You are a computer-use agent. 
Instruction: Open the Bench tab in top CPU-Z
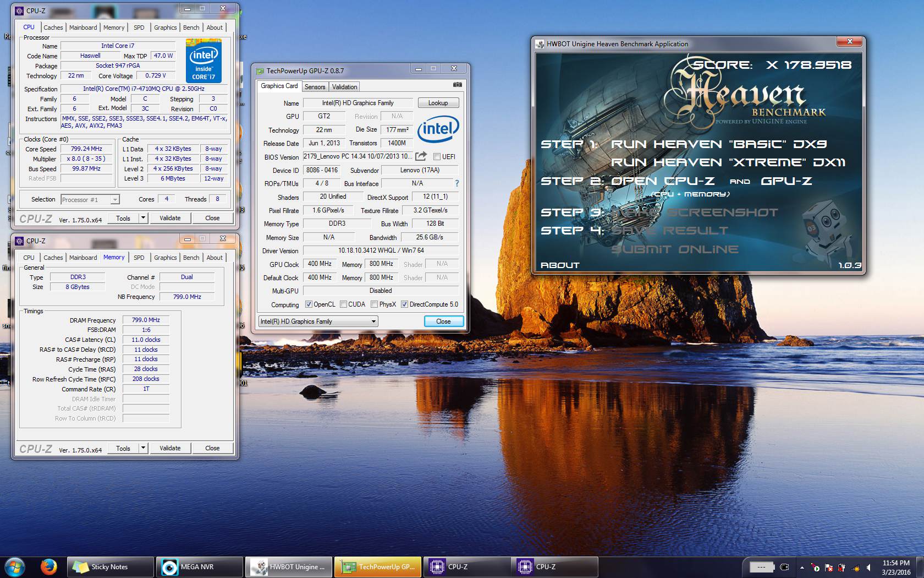pos(191,28)
